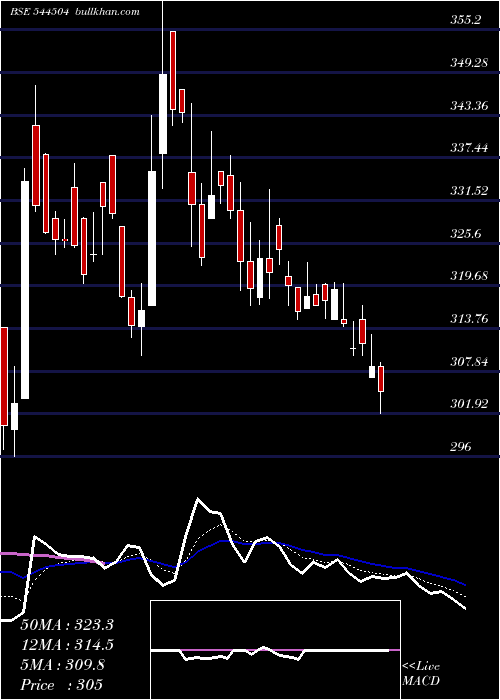
Task: Click the 5MA : 309.8 reading
Action: tap(62, 665)
